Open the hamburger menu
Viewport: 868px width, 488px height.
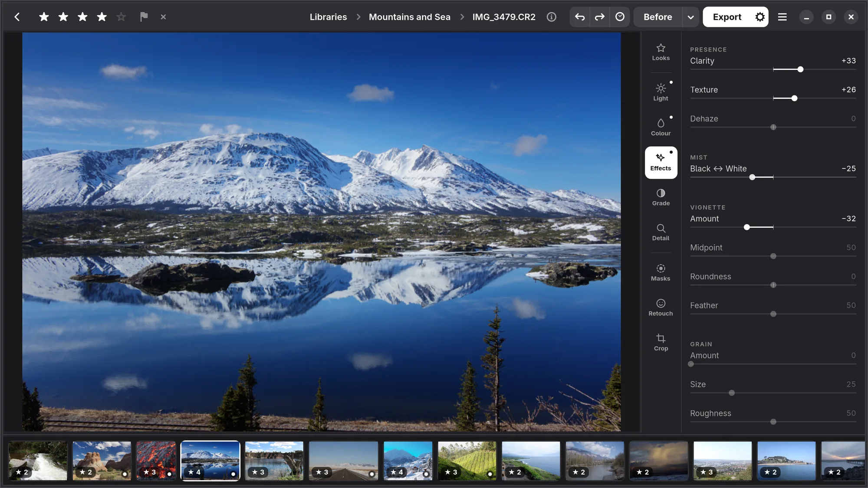point(782,17)
